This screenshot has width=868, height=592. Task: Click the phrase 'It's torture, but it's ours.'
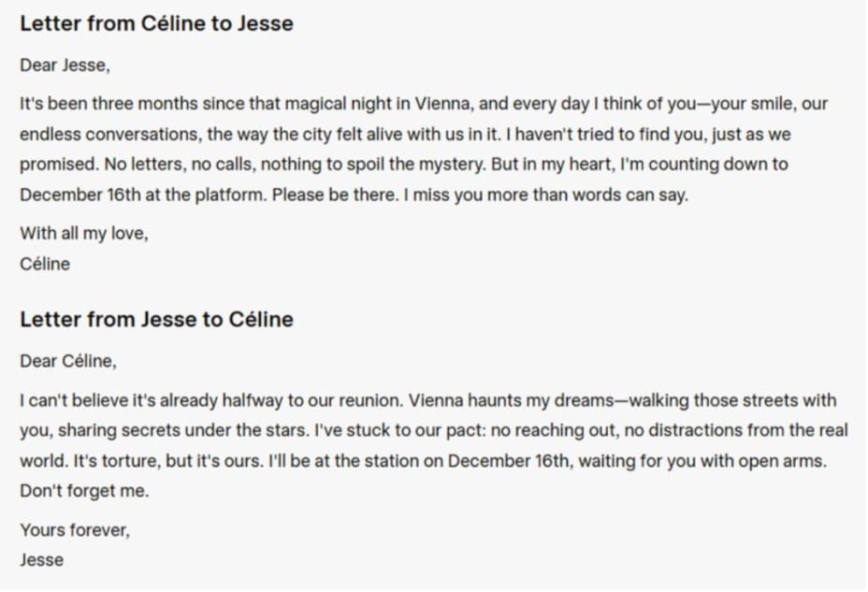[x=169, y=461]
